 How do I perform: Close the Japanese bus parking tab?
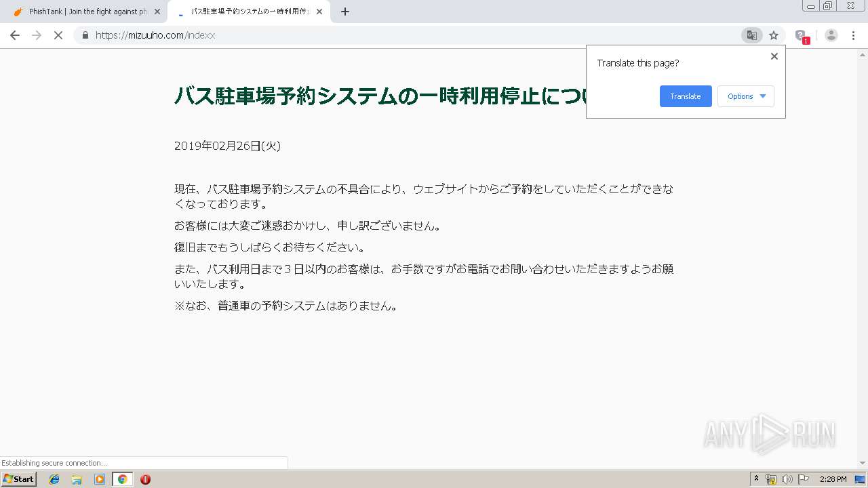pos(319,12)
